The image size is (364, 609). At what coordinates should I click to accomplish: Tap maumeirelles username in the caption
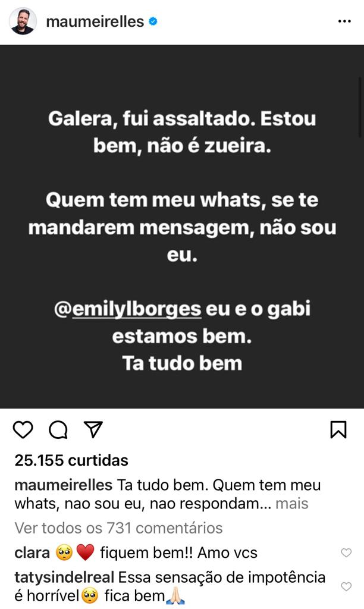pos(64,485)
